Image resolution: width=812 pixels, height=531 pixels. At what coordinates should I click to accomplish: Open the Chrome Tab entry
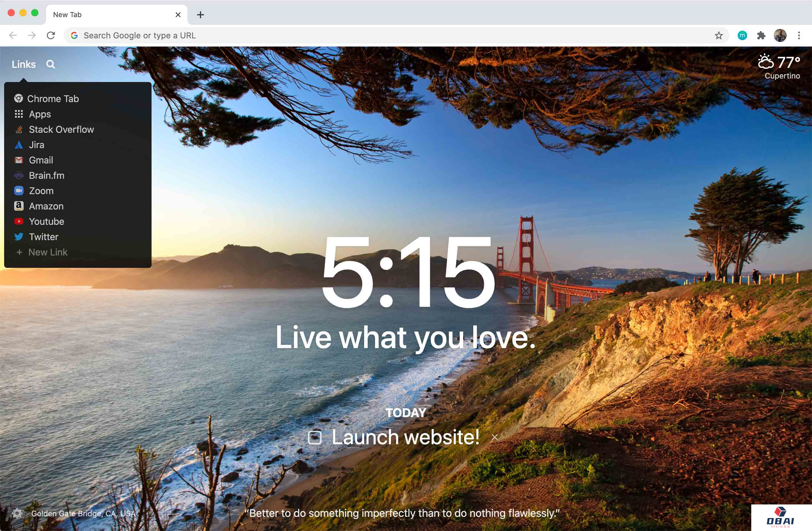[x=53, y=99]
